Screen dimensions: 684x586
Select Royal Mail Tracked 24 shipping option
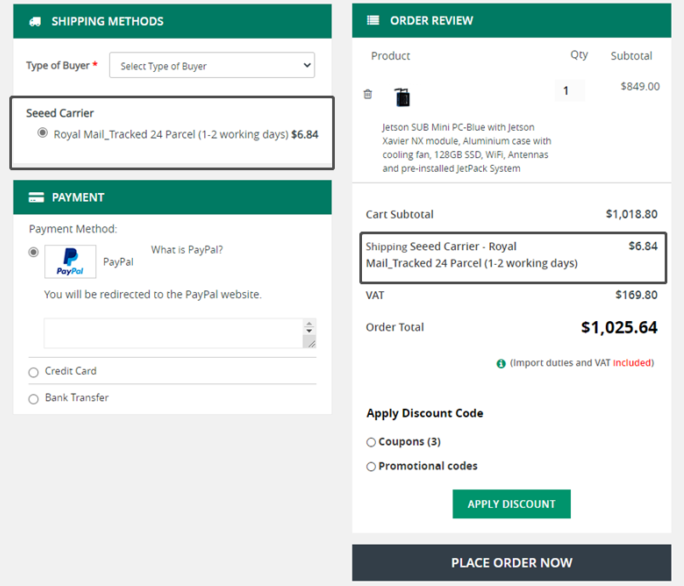pyautogui.click(x=42, y=133)
